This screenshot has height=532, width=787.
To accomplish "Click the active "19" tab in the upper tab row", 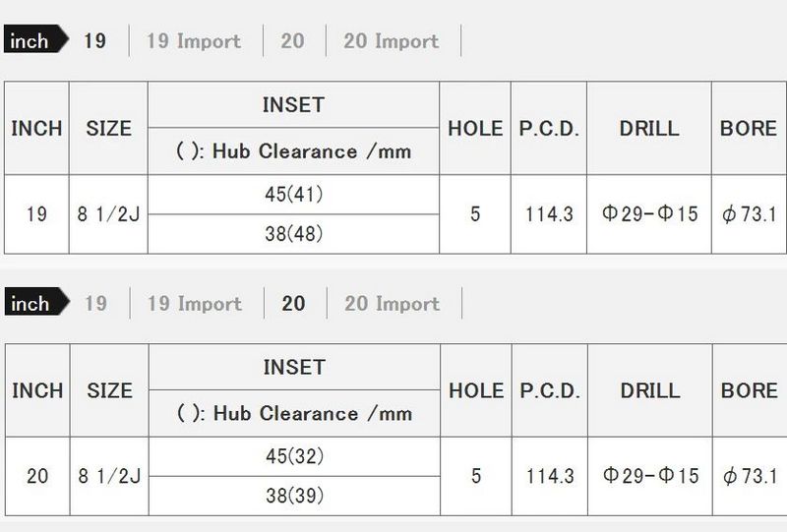I will tap(94, 41).
